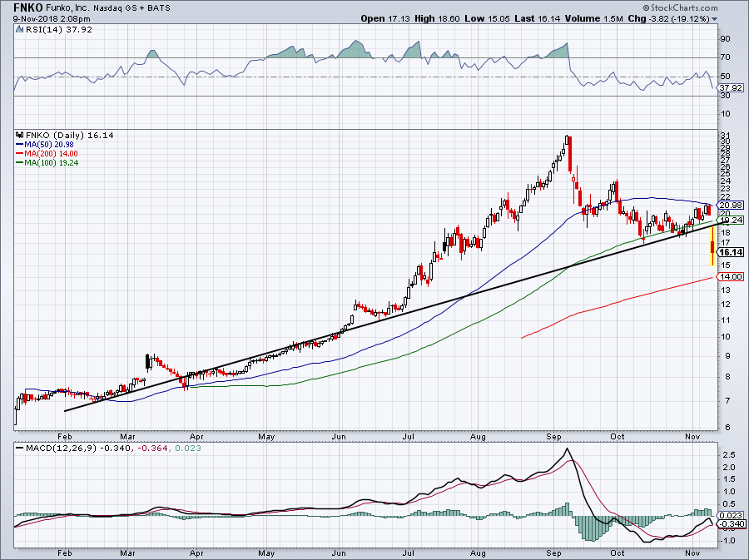Screen dimensions: 749x560
Task: Click the 'MA(200) 14.00' legend text
Action: (51, 153)
